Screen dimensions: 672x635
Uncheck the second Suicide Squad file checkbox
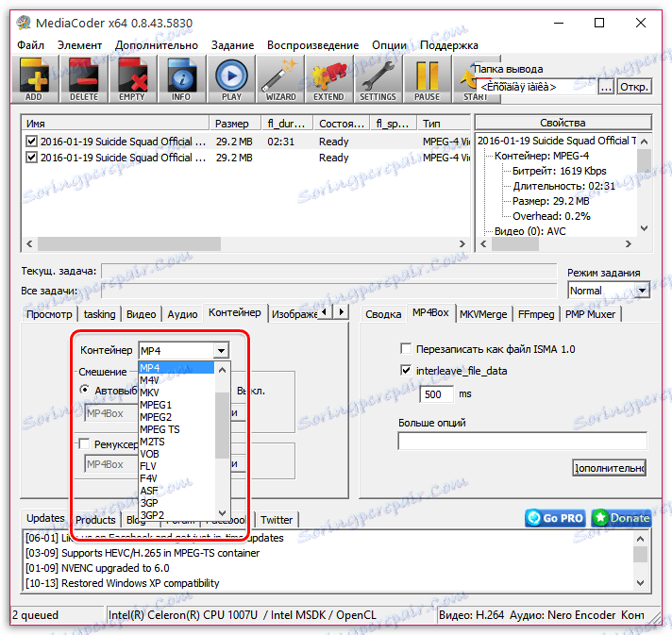pyautogui.click(x=31, y=158)
